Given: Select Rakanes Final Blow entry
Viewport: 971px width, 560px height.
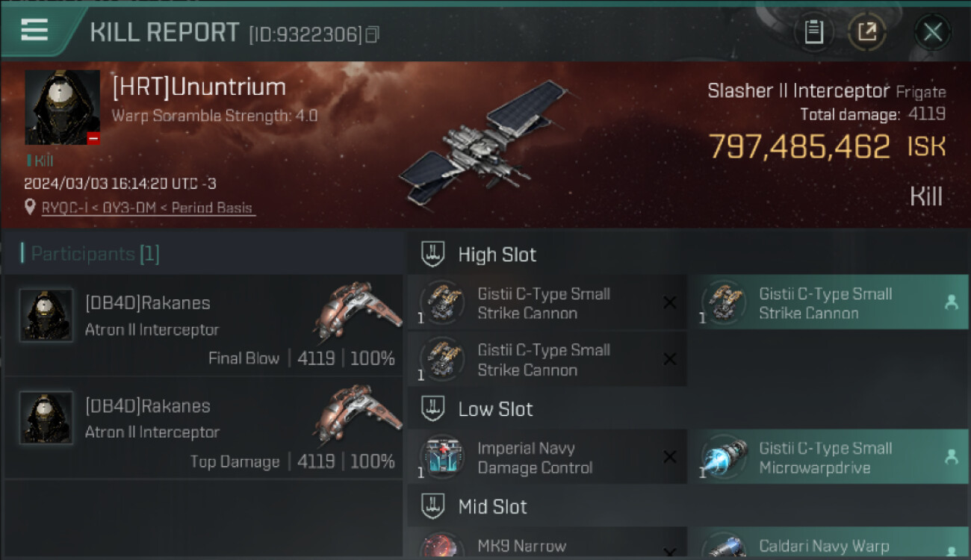Looking at the screenshot, I should pos(203,326).
